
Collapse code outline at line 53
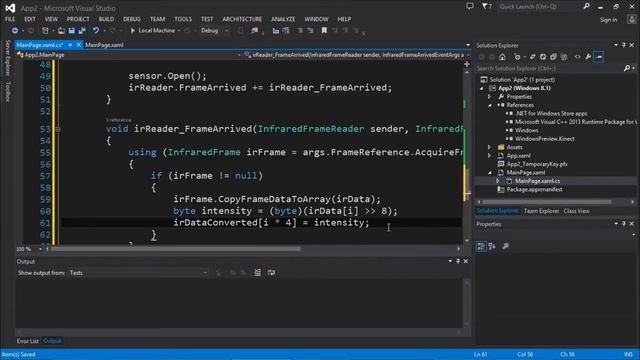[58, 129]
